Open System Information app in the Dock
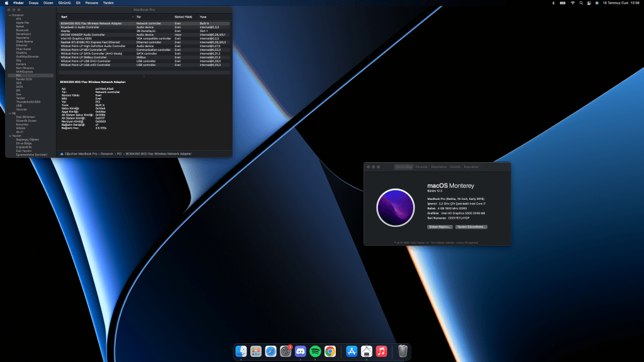 367,351
